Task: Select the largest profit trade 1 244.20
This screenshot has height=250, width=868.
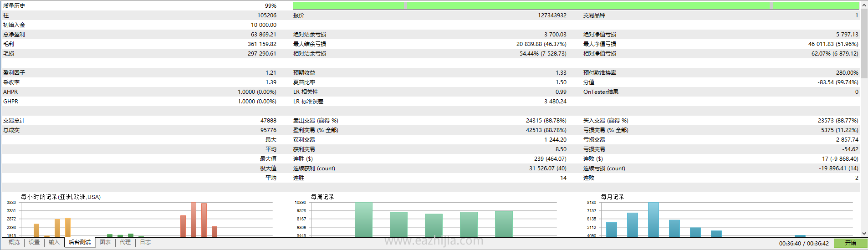Action: (x=555, y=140)
